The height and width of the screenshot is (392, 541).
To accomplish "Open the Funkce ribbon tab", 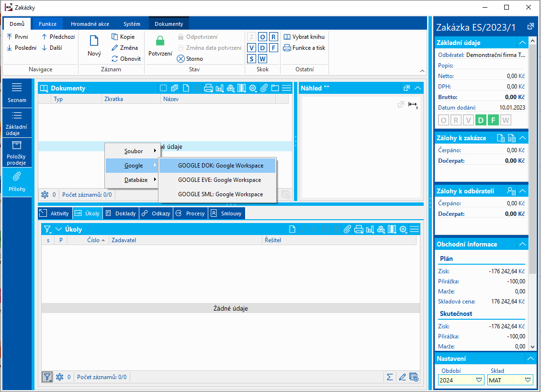I will (47, 24).
